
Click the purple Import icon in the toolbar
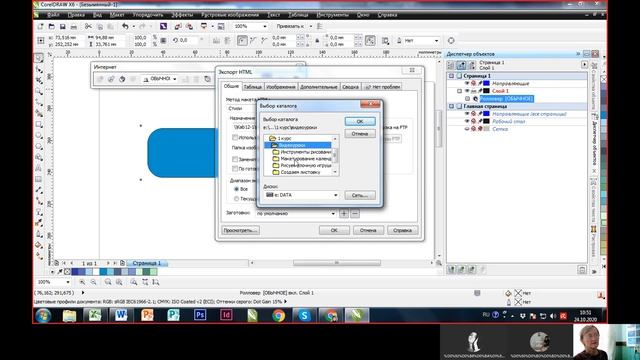click(x=163, y=27)
